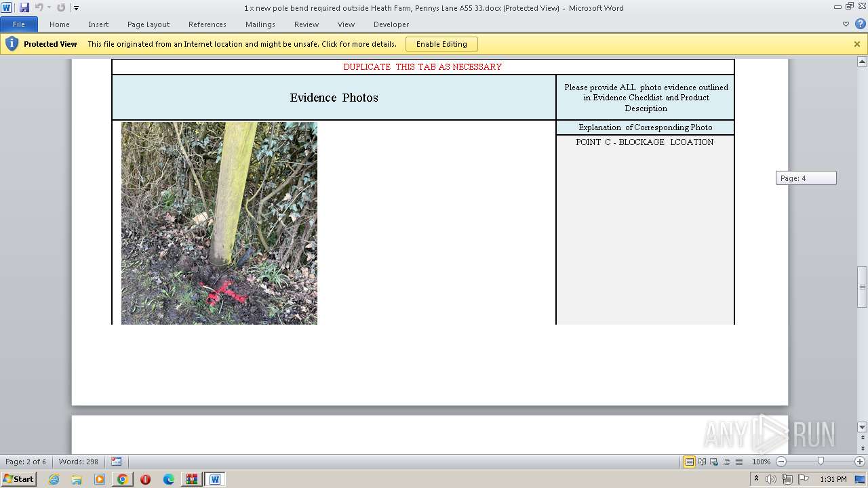Open WinRAR from taskbar
Screen dimensions: 868x488
point(192,479)
